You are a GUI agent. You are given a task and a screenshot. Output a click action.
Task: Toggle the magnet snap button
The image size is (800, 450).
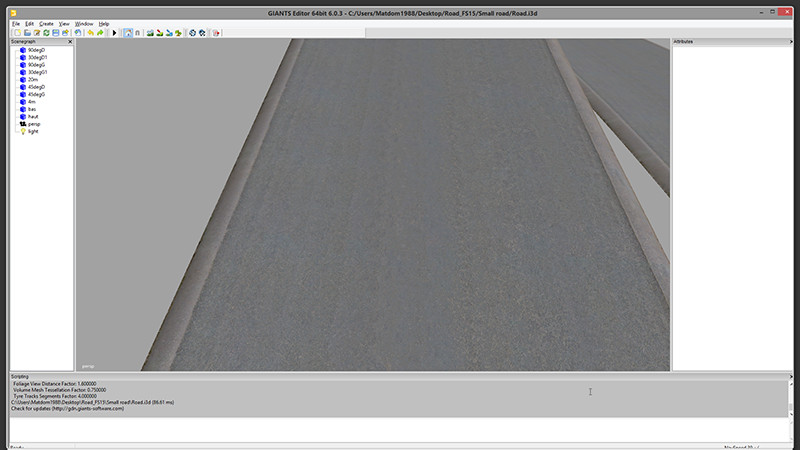(x=136, y=32)
